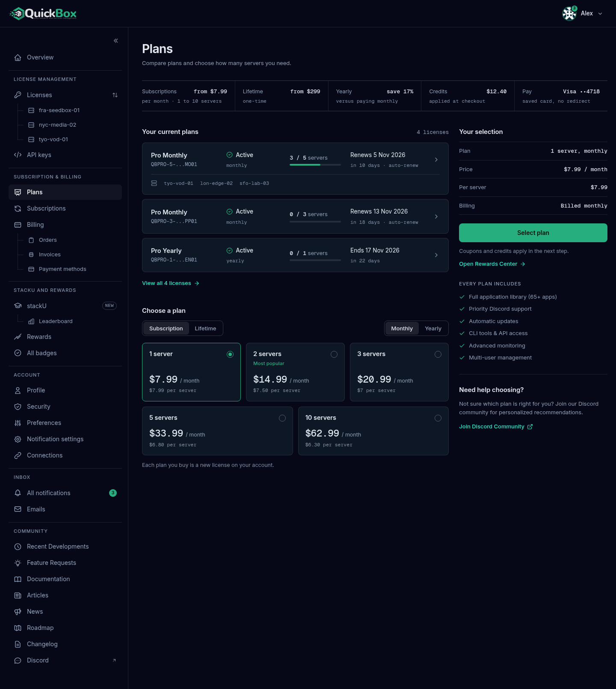Viewport: 616px width, 689px height.
Task: Click the Overview home icon
Action: tap(18, 57)
